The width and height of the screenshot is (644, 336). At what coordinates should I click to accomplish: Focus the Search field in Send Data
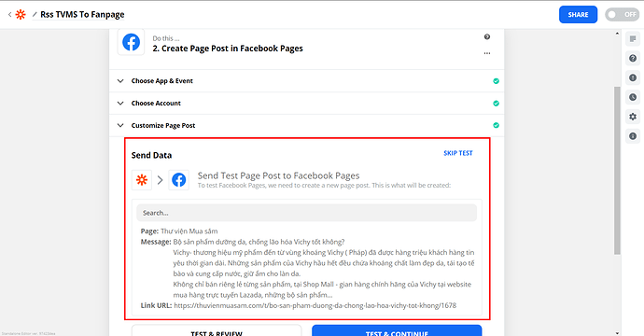click(x=306, y=213)
